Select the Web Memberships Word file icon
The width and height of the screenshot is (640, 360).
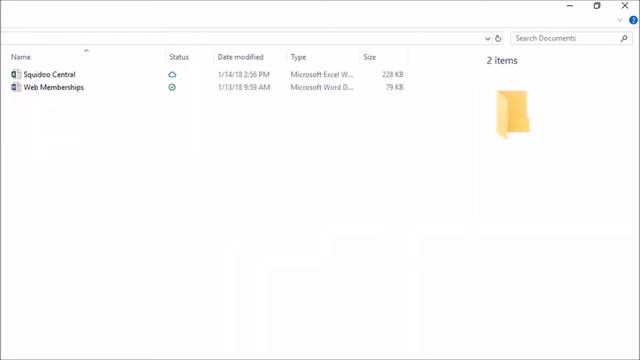[16, 87]
